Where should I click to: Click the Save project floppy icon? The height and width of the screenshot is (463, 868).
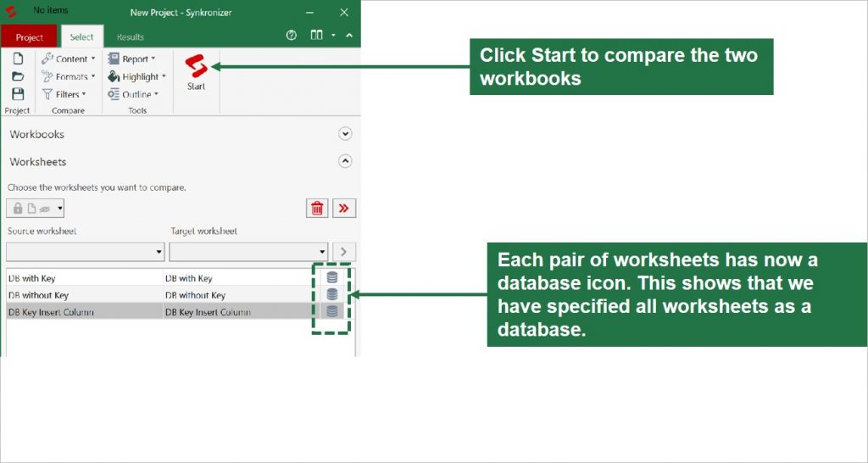coord(18,94)
